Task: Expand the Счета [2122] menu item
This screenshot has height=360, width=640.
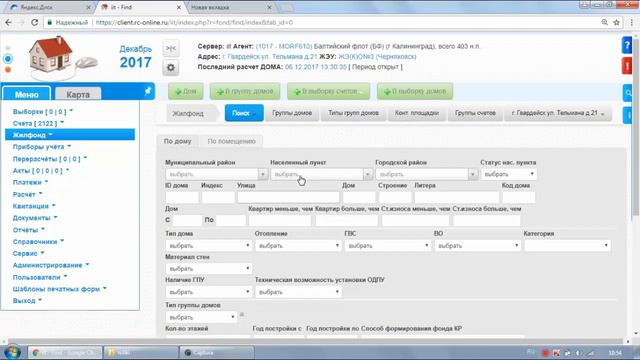Action: point(38,123)
